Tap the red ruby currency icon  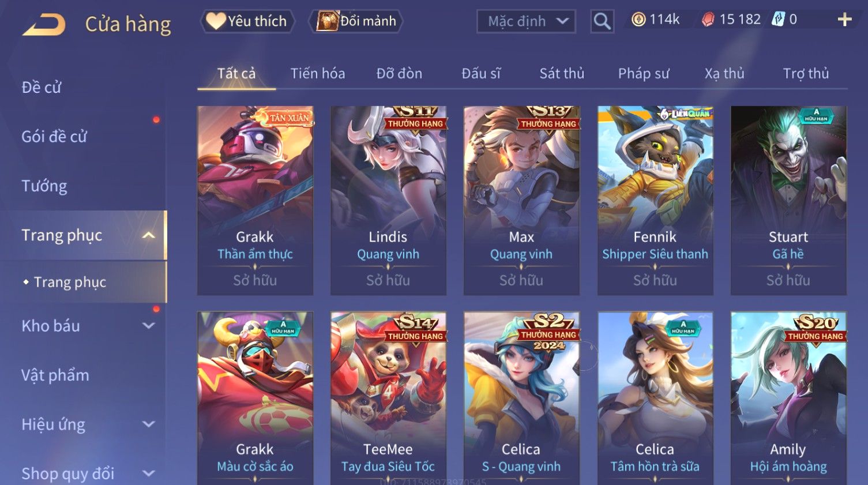708,20
